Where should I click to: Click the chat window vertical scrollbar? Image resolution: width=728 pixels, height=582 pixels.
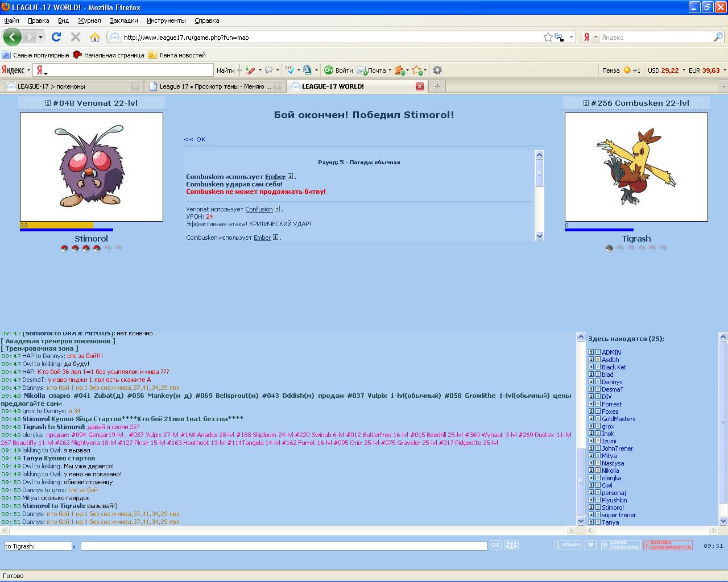(x=581, y=429)
